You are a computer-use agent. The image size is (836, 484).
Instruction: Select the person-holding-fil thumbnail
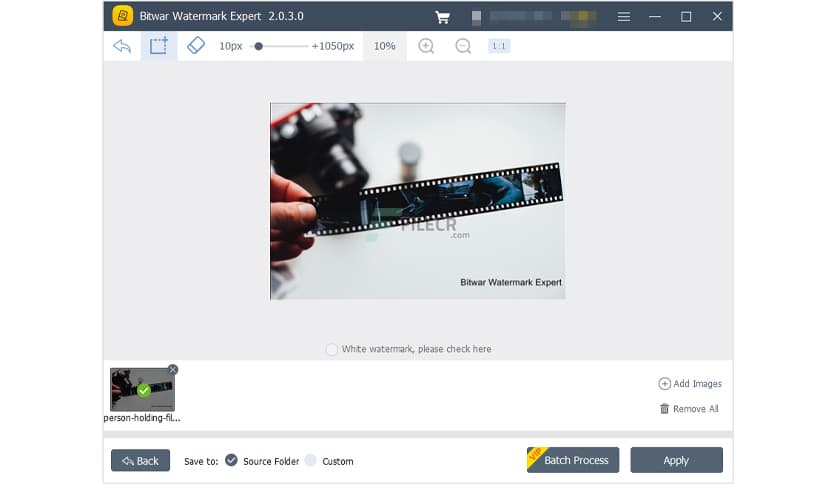(142, 389)
